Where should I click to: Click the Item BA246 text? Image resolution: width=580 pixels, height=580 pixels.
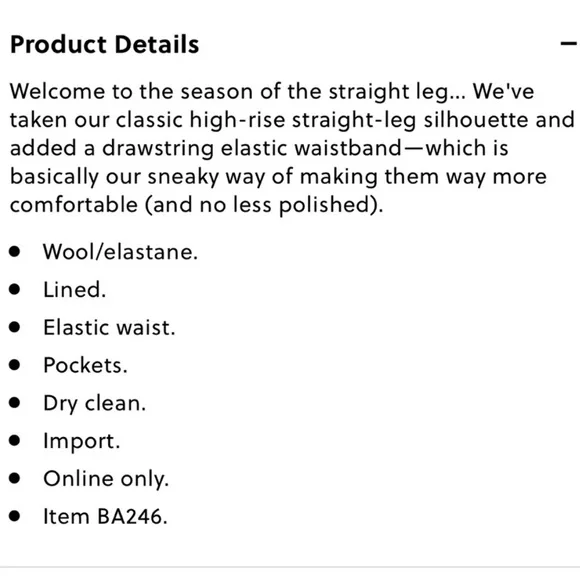pyautogui.click(x=105, y=516)
